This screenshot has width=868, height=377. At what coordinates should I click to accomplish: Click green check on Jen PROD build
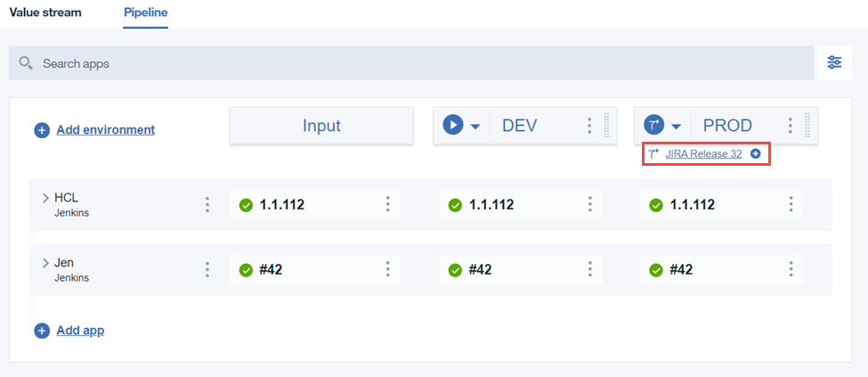pos(656,270)
